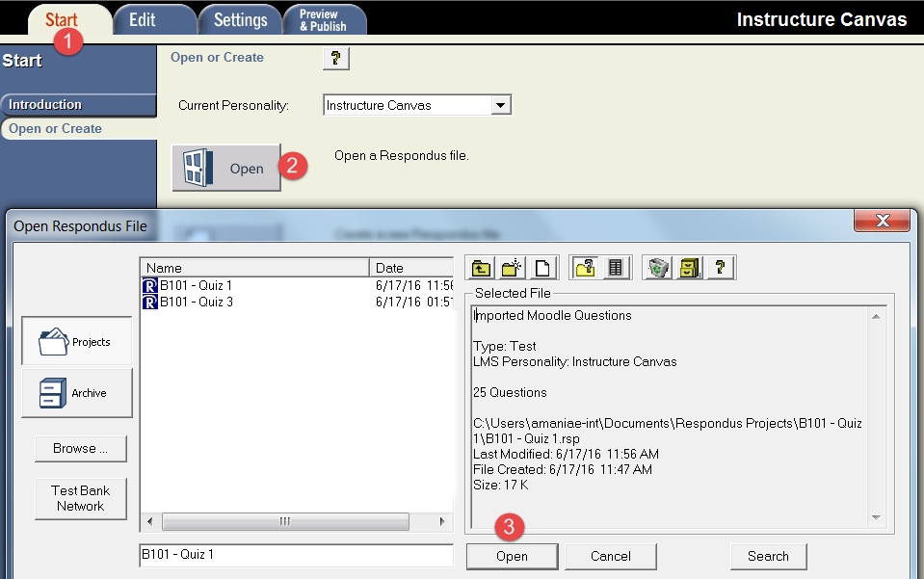Select the Archive cabinet location
924x579 pixels.
(x=77, y=393)
